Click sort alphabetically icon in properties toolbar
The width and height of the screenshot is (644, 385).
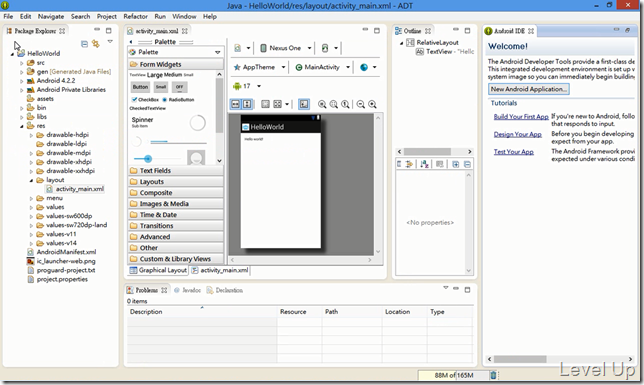click(425, 164)
